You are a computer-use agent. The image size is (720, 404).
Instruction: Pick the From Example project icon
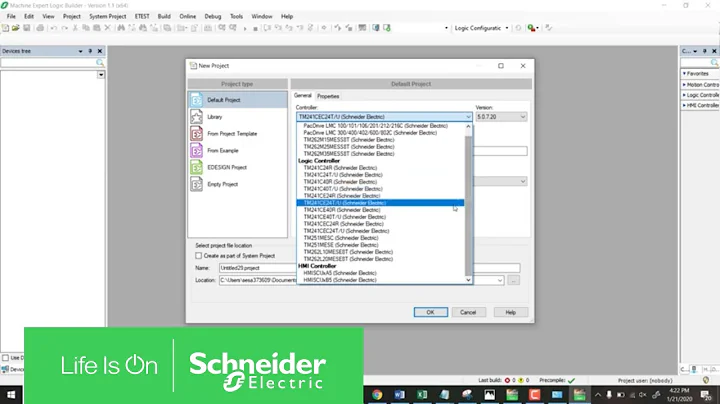point(197,151)
